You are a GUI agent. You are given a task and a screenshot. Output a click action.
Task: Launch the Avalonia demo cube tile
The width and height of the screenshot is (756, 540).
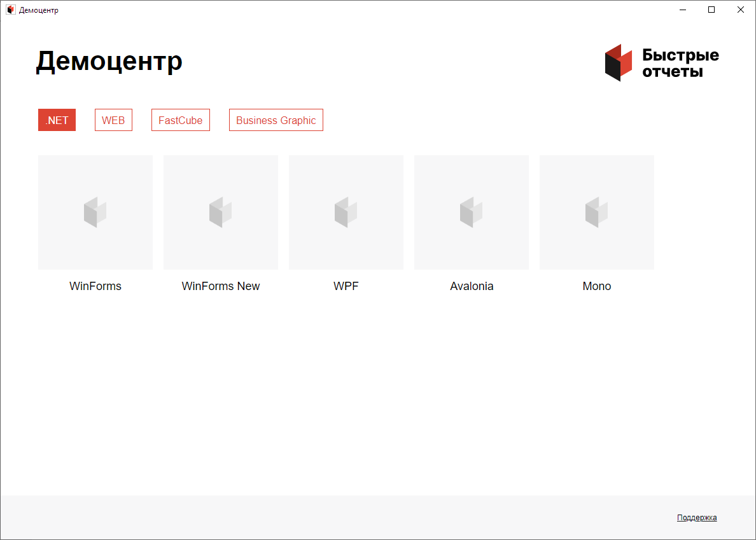(x=472, y=212)
